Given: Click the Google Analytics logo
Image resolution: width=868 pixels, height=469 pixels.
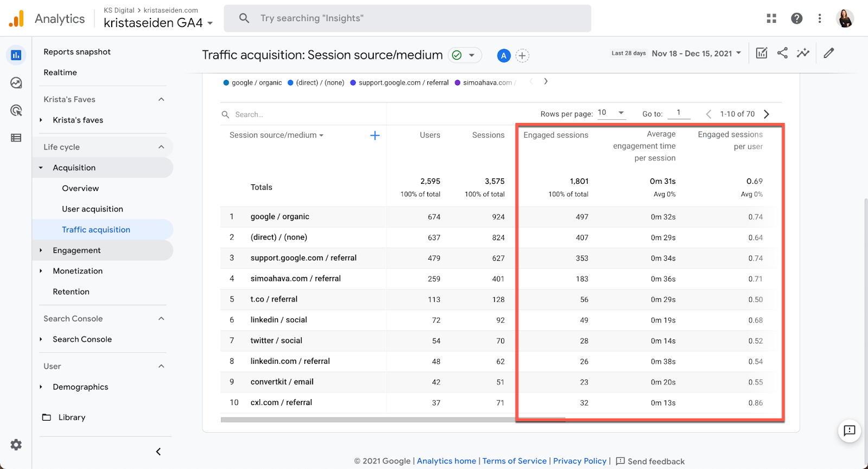Looking at the screenshot, I should pyautogui.click(x=16, y=18).
